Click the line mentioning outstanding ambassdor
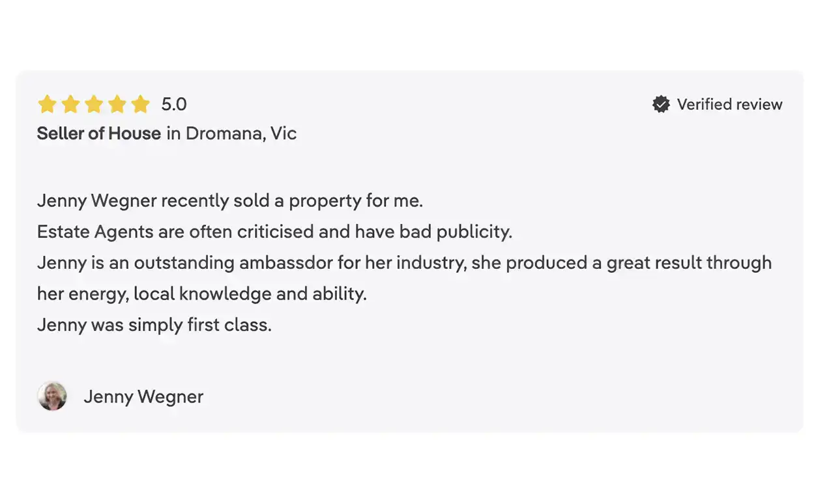This screenshot has height=504, width=816. (x=404, y=263)
